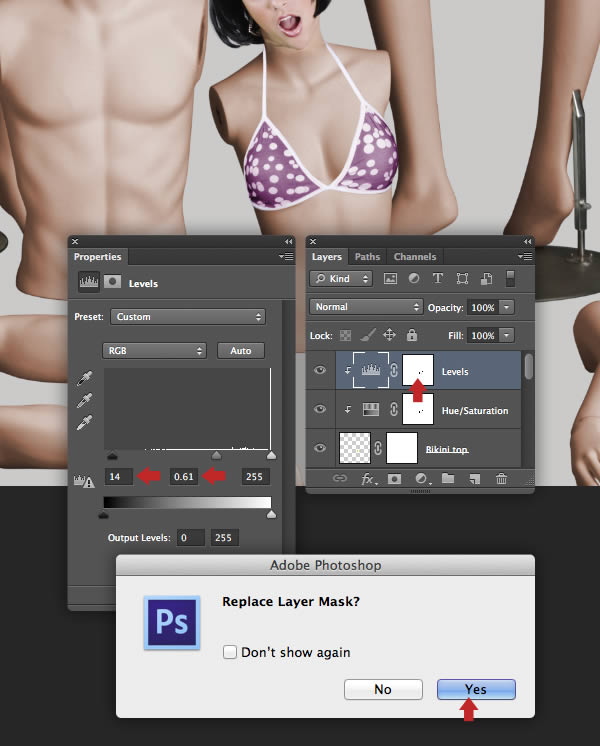The height and width of the screenshot is (746, 600).
Task: Click the Masks icon in Properties
Action: (x=113, y=283)
